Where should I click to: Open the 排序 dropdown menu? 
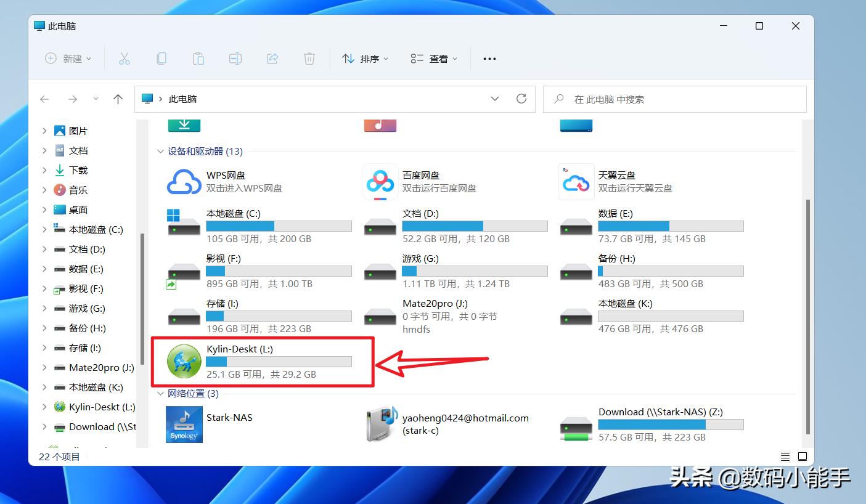pos(365,58)
